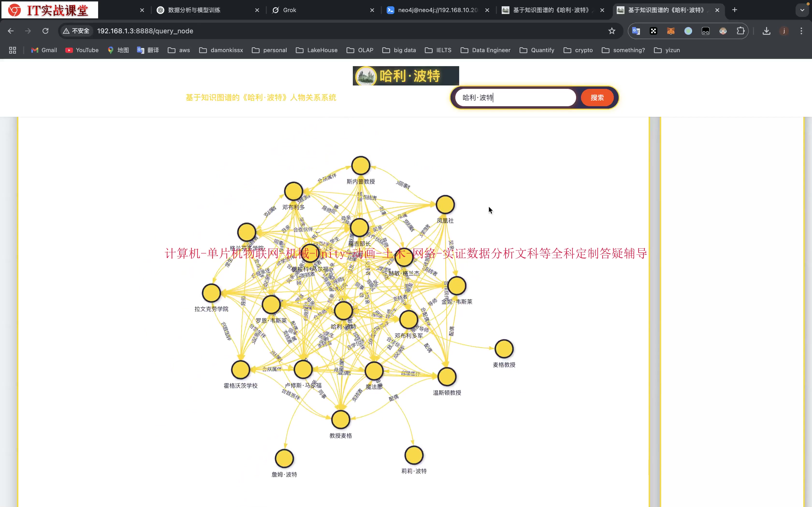Viewport: 812px width, 507px height.
Task: Open a new tab with plus button
Action: [734, 10]
